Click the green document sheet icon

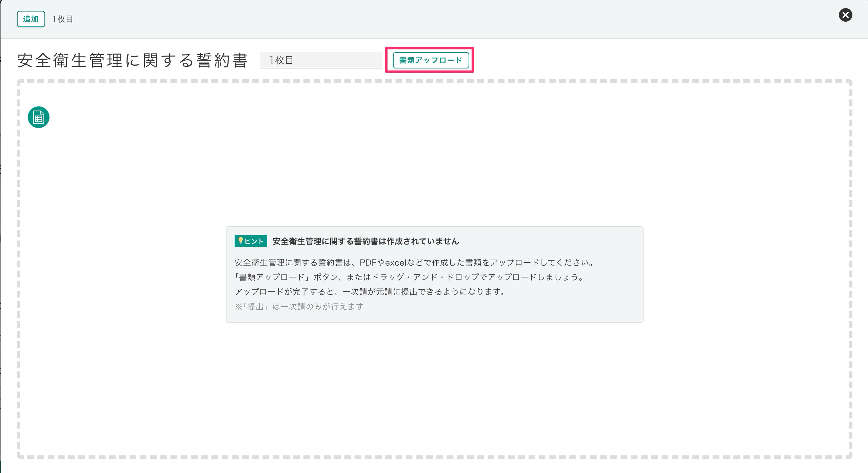click(39, 118)
